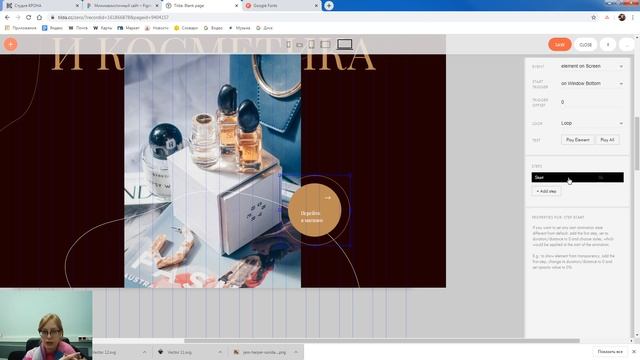The image size is (640, 360).
Task: Open the Почта bookmark
Action: (x=78, y=28)
